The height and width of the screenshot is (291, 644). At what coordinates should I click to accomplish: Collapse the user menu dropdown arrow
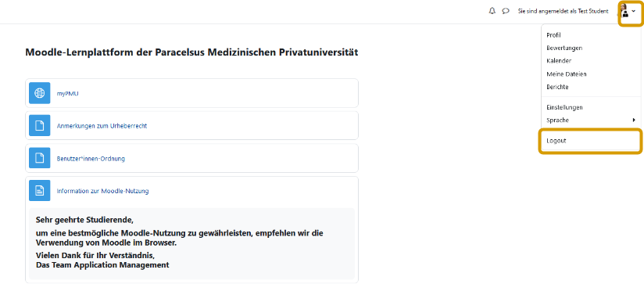633,12
